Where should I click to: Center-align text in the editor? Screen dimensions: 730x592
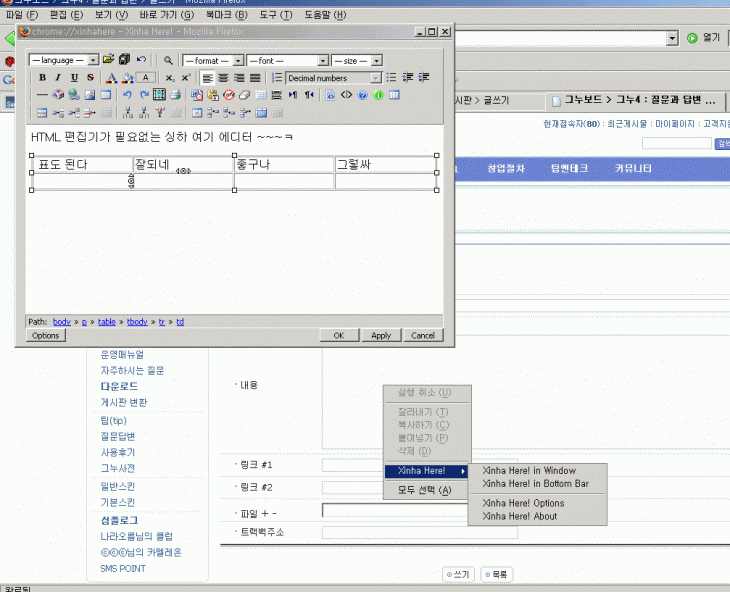pyautogui.click(x=223, y=78)
